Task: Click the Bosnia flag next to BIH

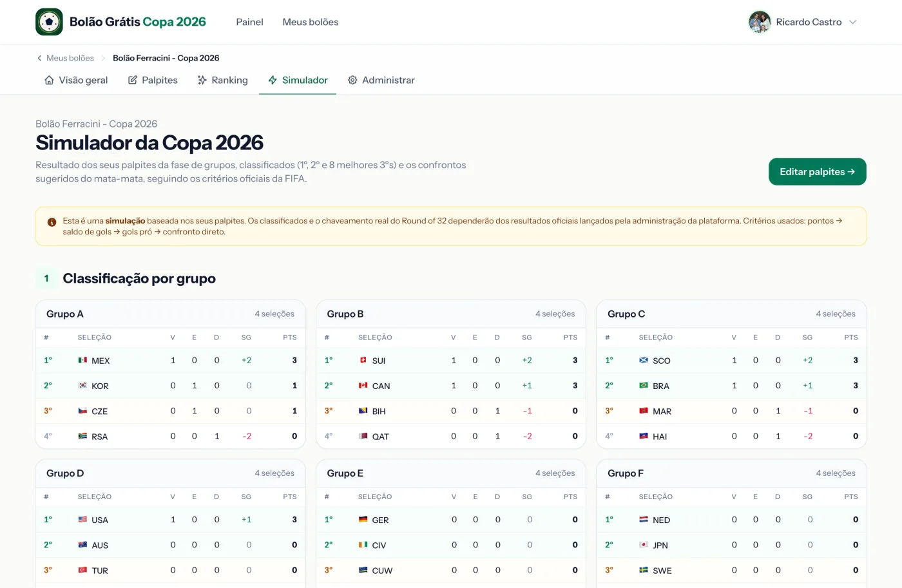Action: 363,410
